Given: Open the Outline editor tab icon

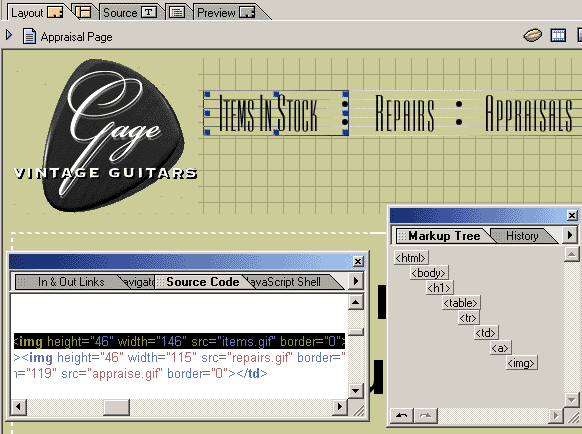Looking at the screenshot, I should [x=177, y=13].
